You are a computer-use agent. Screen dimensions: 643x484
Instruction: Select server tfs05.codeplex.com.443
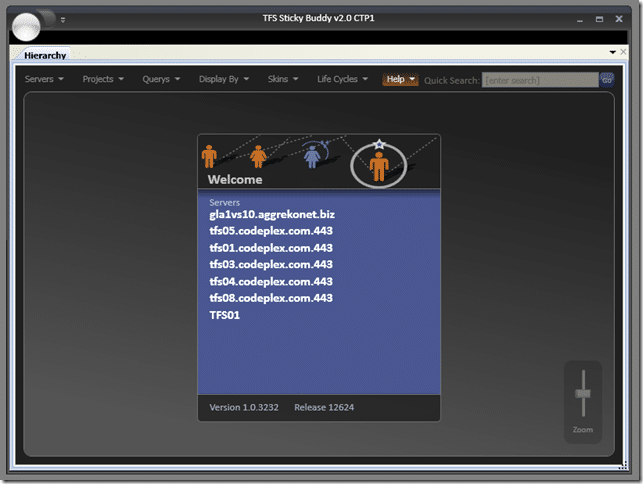pyautogui.click(x=271, y=231)
